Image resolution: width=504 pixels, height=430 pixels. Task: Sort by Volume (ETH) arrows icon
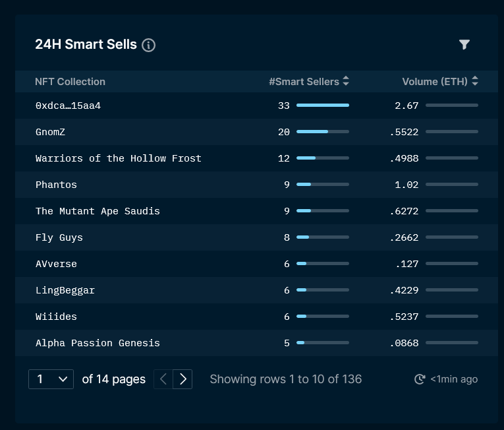click(x=475, y=80)
